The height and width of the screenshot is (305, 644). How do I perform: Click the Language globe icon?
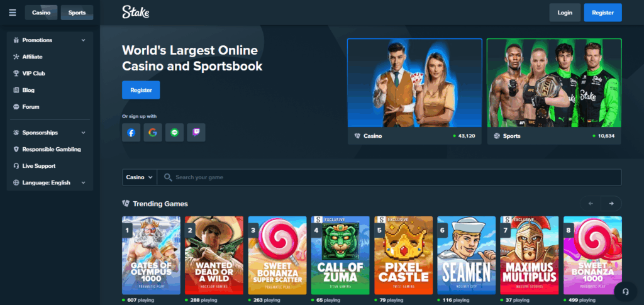coord(16,182)
